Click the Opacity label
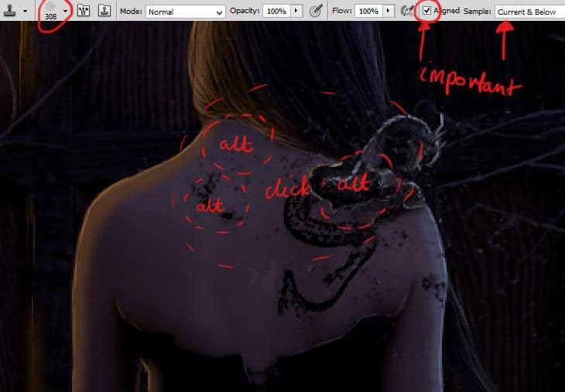 (x=245, y=12)
